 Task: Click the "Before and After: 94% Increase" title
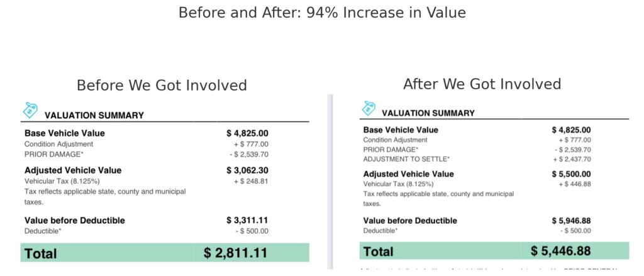point(322,13)
